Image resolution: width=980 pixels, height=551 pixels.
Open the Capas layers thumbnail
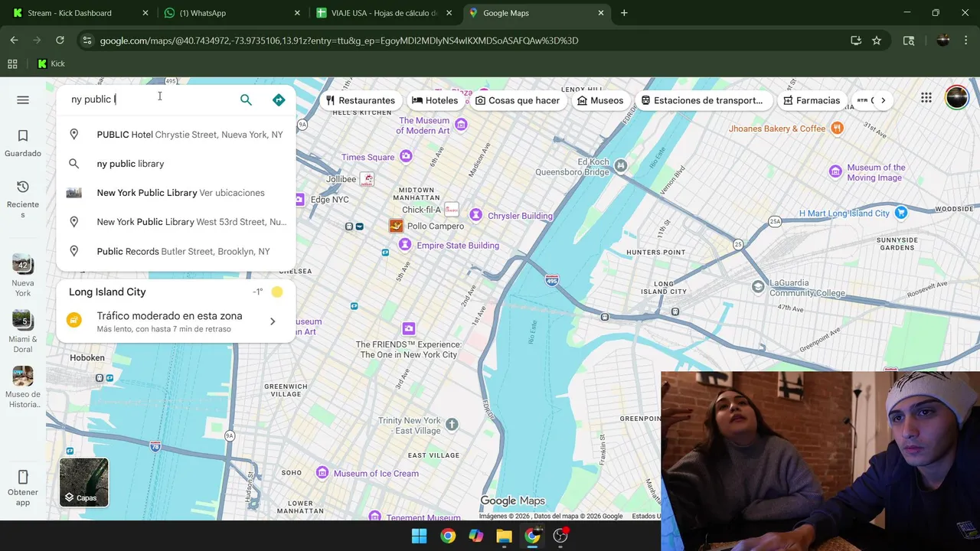pos(84,482)
